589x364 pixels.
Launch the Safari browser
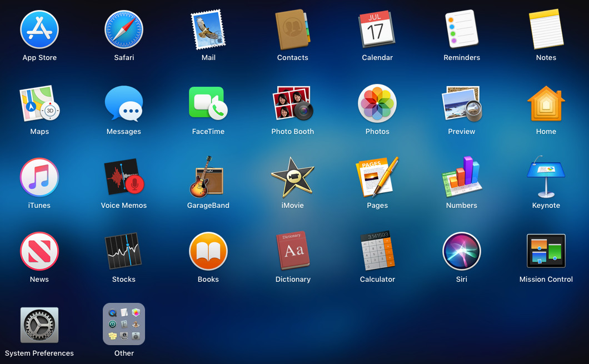124,29
